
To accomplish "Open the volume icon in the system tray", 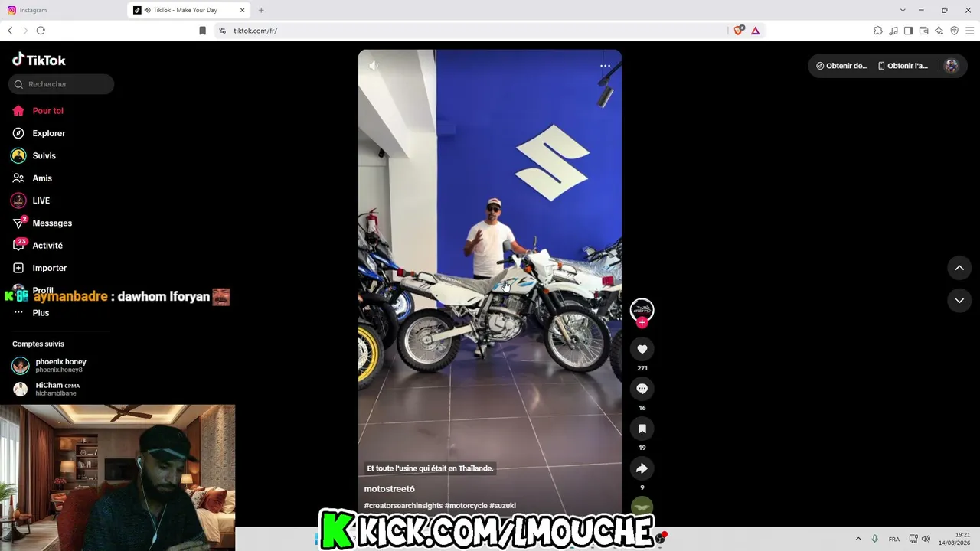I will coord(926,539).
